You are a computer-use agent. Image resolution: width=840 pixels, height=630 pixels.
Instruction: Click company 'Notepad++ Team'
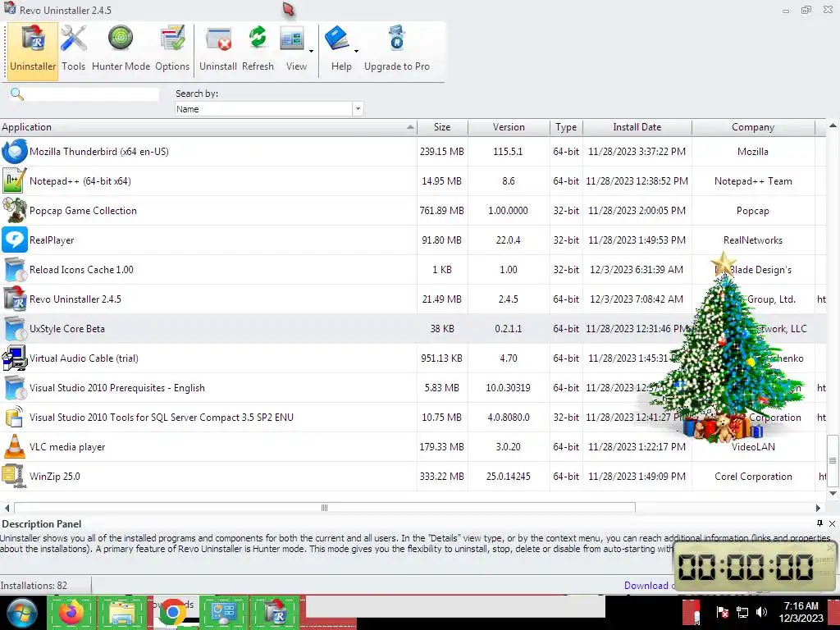pyautogui.click(x=753, y=181)
